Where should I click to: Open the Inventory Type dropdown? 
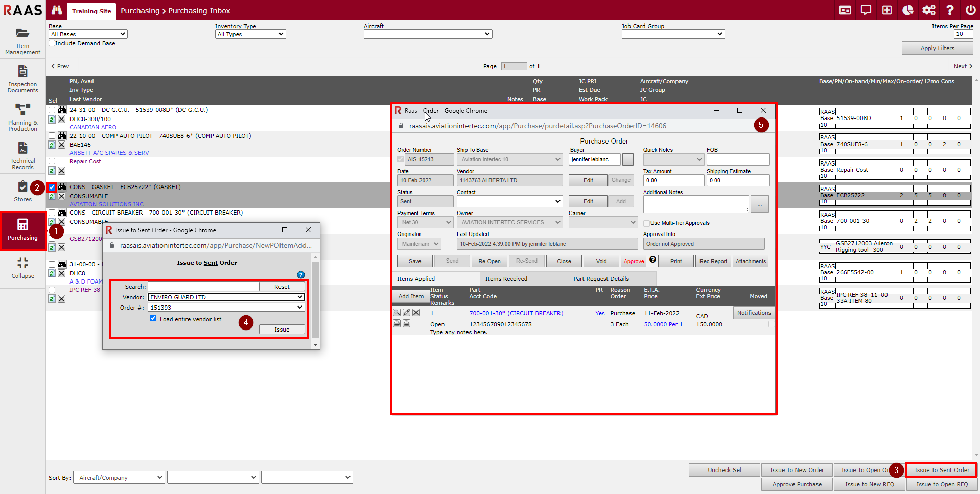coord(250,34)
